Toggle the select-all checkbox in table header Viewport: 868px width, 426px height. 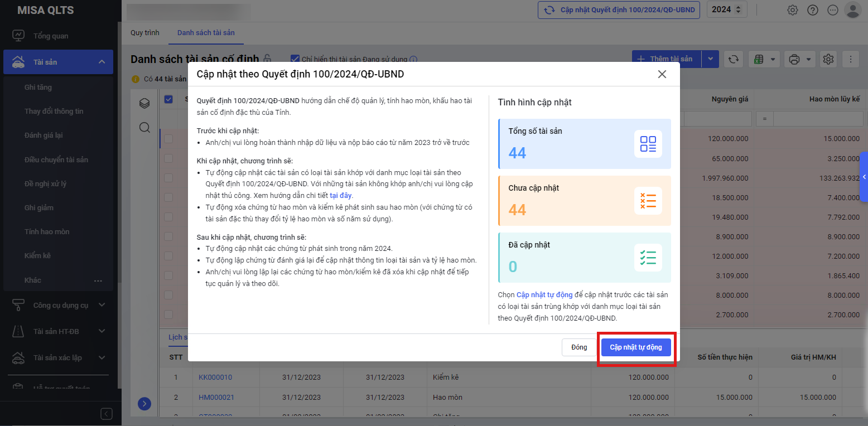pyautogui.click(x=168, y=99)
